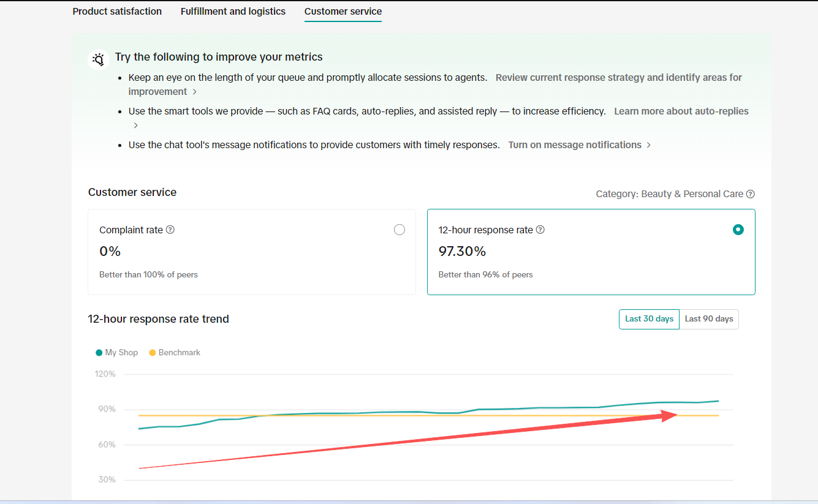This screenshot has height=504, width=818.
Task: Click the teal My Shop legend dot
Action: click(99, 353)
